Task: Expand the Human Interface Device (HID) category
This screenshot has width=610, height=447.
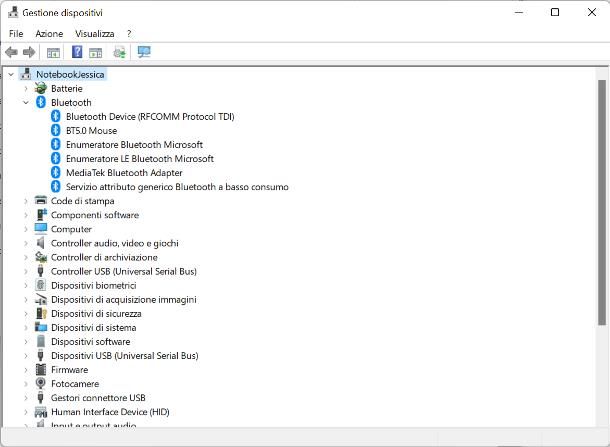Action: tap(26, 412)
